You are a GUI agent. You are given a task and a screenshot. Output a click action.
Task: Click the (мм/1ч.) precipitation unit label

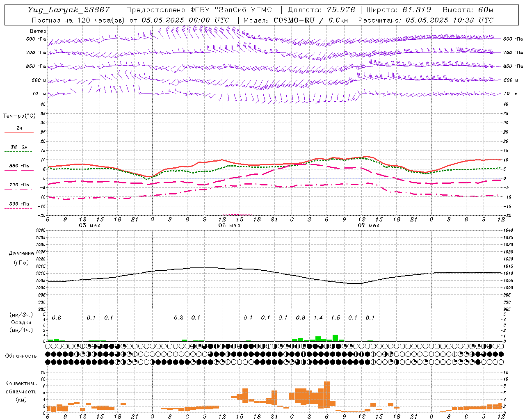21,330
